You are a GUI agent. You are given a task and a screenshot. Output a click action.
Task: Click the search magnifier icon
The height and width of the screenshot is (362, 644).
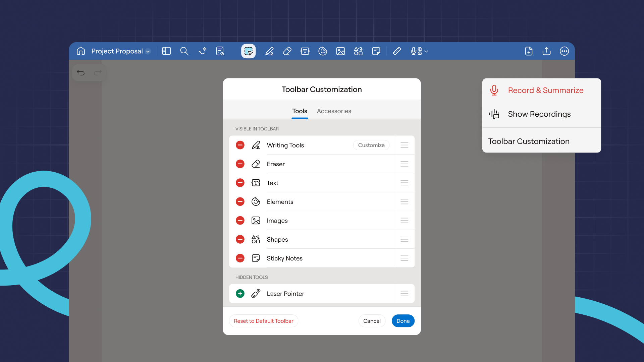pyautogui.click(x=184, y=51)
